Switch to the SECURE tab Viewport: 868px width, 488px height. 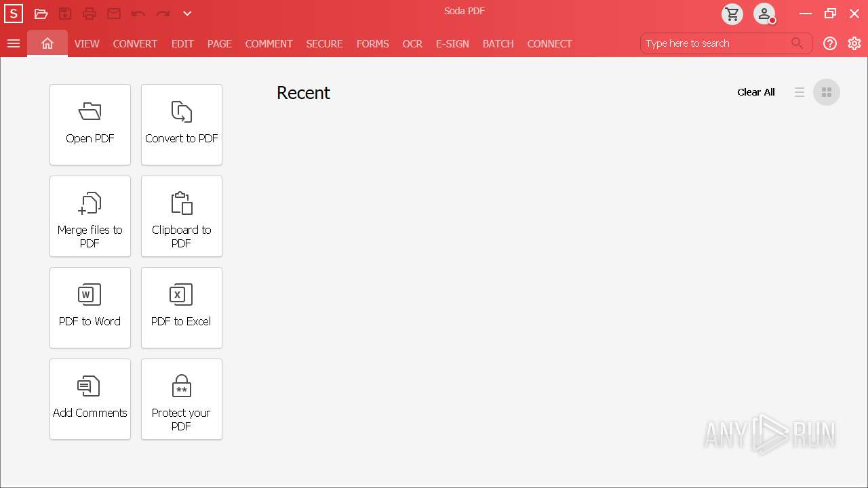324,43
